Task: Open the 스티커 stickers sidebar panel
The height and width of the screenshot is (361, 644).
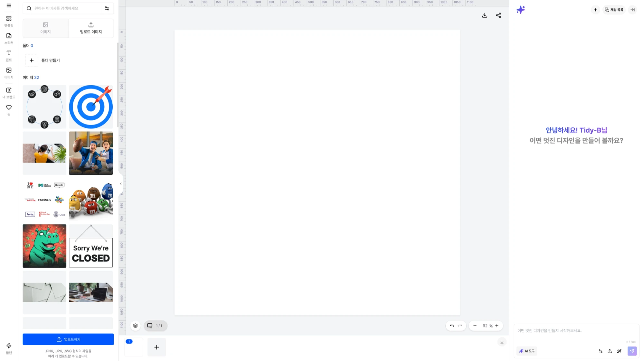Action: coord(9,39)
